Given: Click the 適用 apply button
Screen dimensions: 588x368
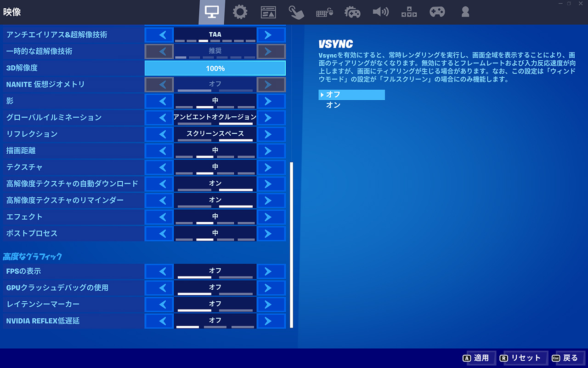Looking at the screenshot, I should pyautogui.click(x=478, y=358).
